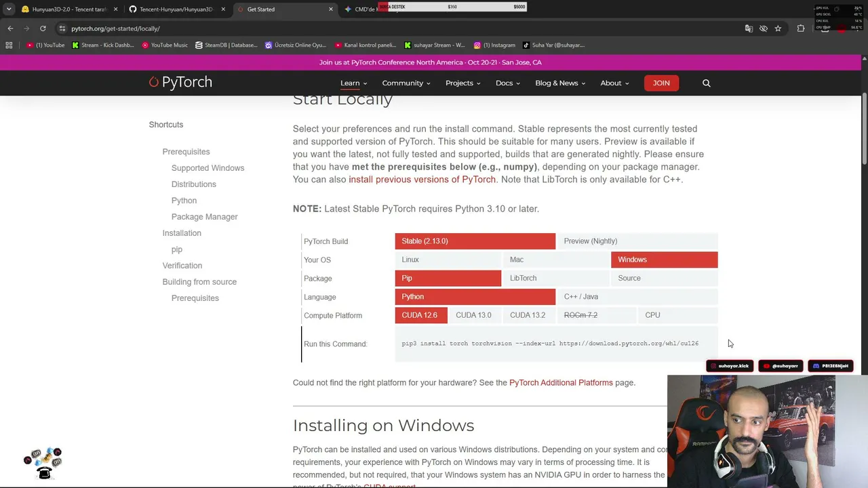
Task: Open install previous versions of PyTorch link
Action: pyautogui.click(x=422, y=180)
